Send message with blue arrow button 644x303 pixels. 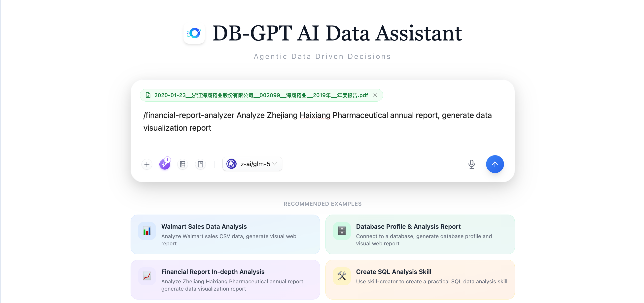[495, 164]
